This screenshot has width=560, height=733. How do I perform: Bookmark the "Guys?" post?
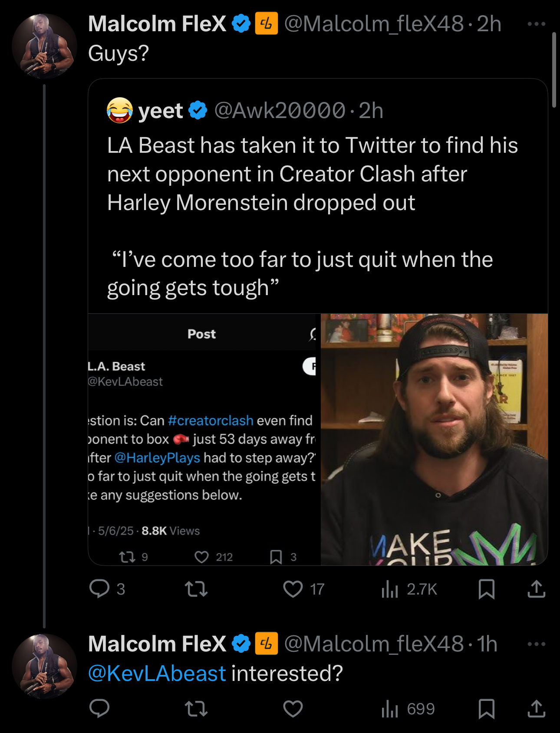486,589
